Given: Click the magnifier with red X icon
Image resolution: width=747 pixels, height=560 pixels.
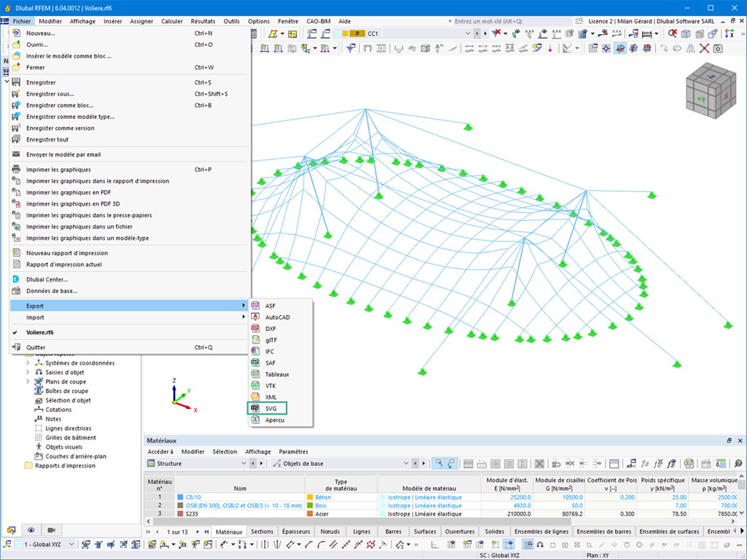Looking at the screenshot, I should (672, 34).
